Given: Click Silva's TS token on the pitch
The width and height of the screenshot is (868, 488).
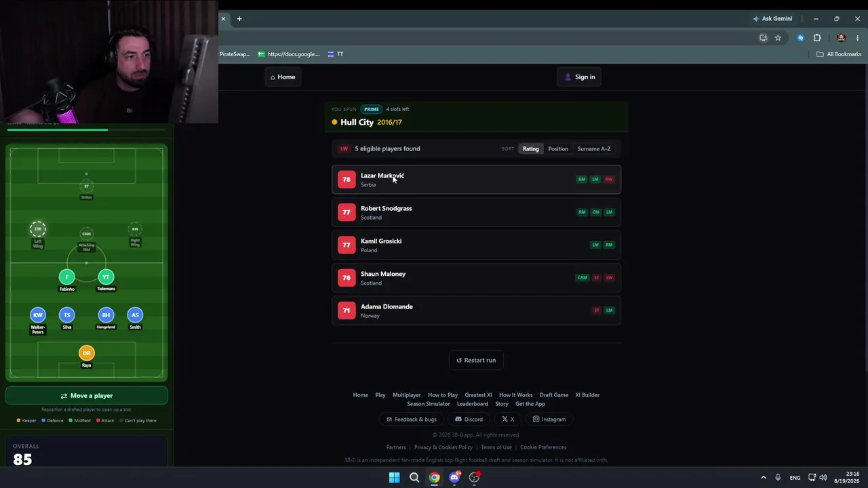Looking at the screenshot, I should [x=66, y=314].
